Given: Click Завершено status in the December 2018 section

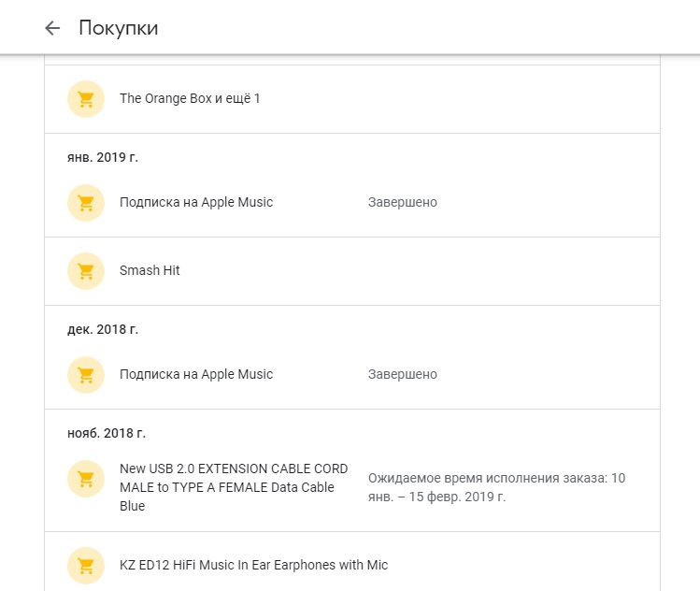Looking at the screenshot, I should (x=402, y=374).
